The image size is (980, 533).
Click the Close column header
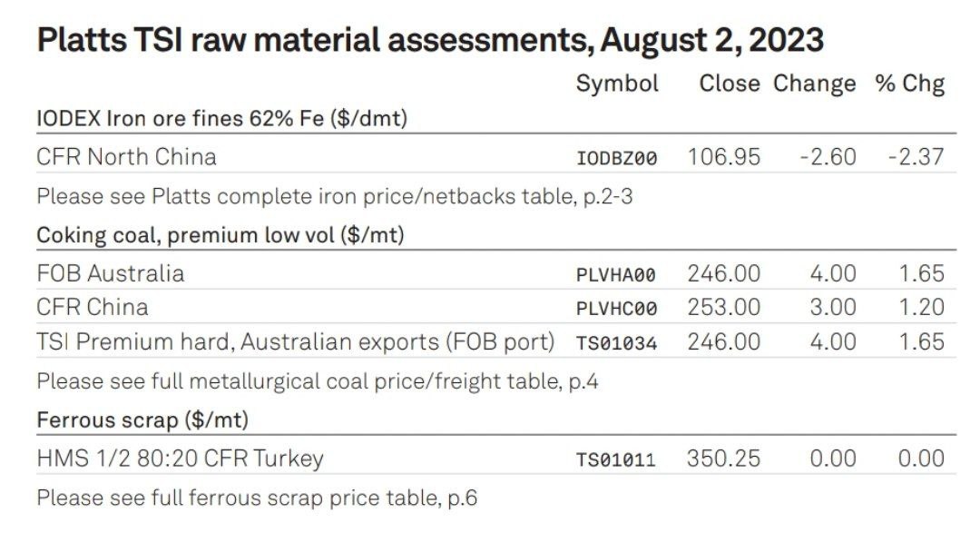click(x=730, y=84)
